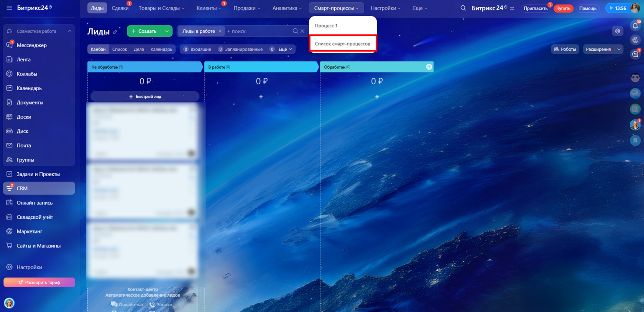Open the notifications bell icon
This screenshot has height=312, width=644.
pos(635,26)
